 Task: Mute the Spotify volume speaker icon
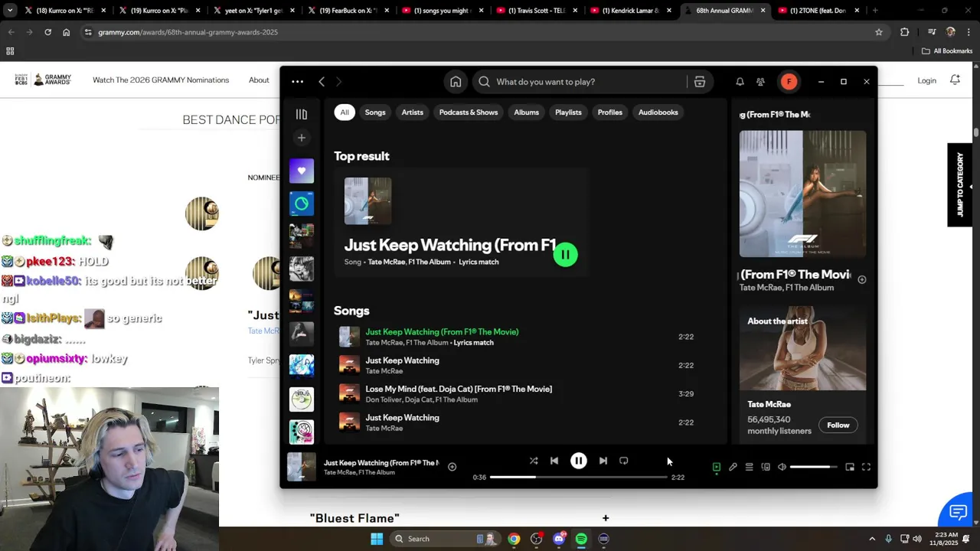(x=782, y=467)
